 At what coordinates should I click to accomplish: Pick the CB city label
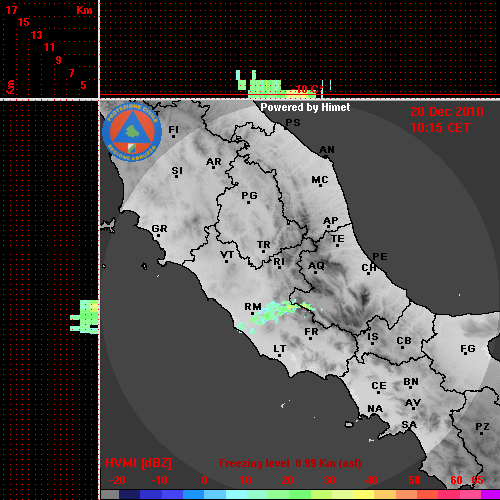(404, 341)
